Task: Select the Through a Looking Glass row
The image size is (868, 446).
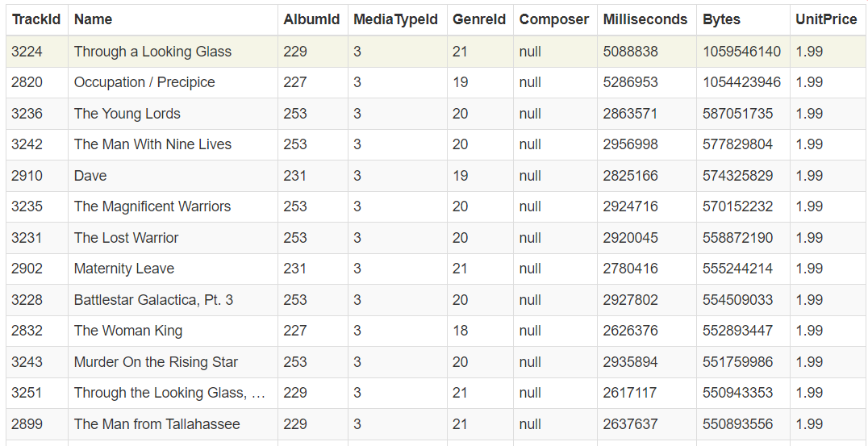Action: tap(152, 52)
